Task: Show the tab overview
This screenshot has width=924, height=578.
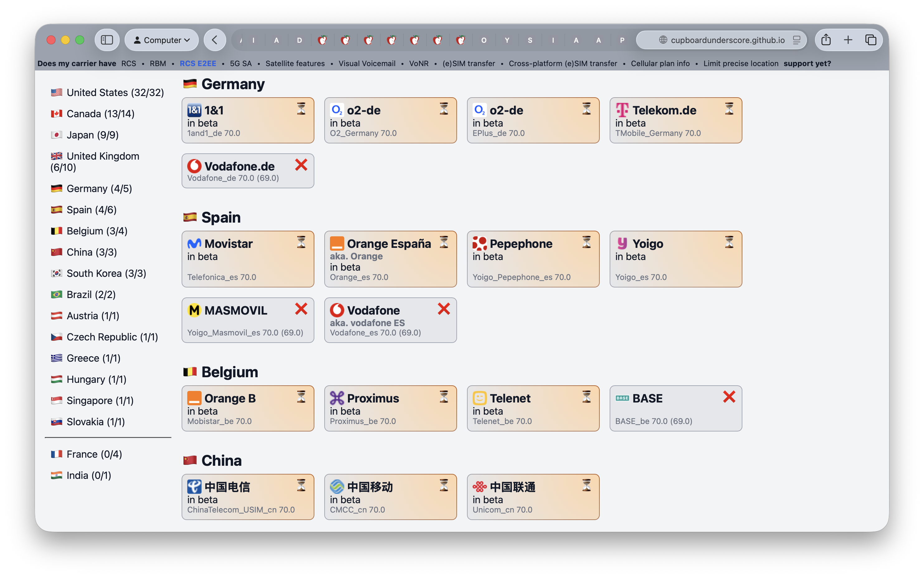Action: coord(870,40)
